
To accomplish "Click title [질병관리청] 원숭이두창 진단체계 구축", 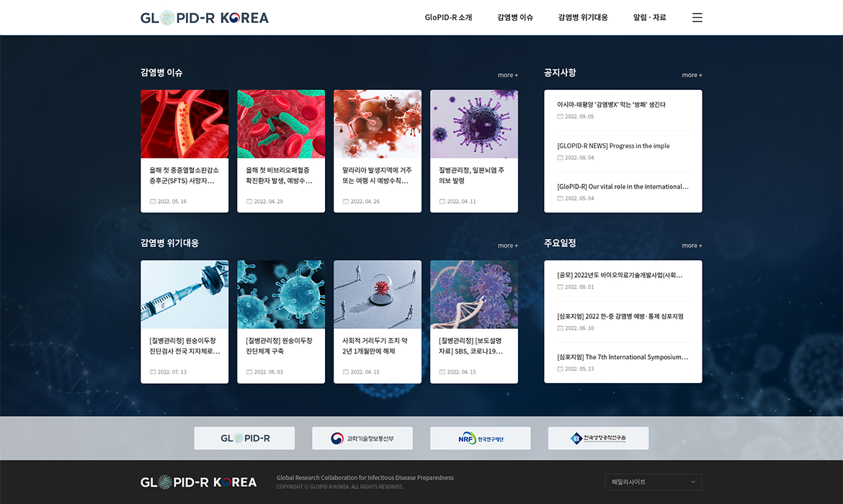I will pos(279,346).
